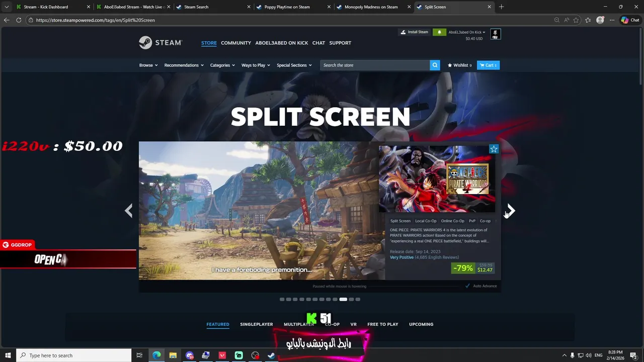644x362 pixels.
Task: Select the active carousel page dot
Action: [343, 299]
